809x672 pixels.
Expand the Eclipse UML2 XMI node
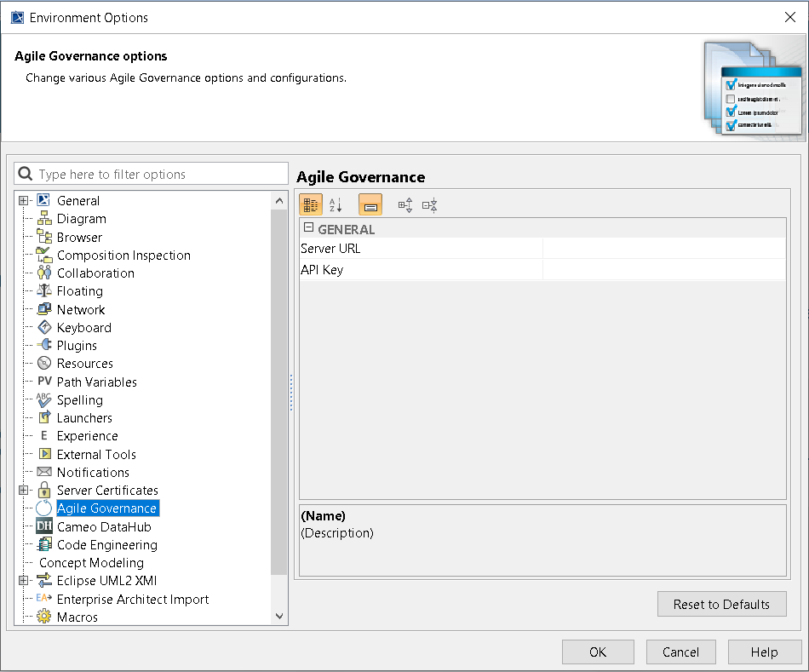[x=23, y=581]
